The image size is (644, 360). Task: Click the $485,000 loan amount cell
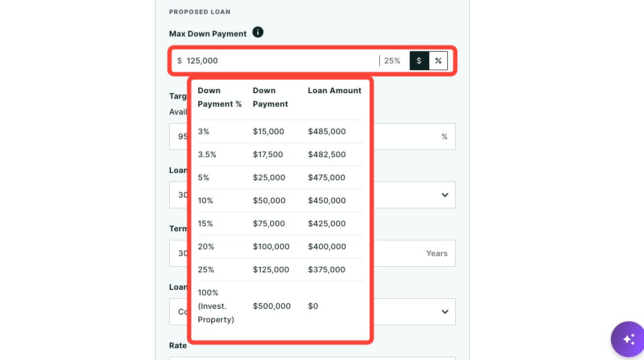(x=327, y=131)
